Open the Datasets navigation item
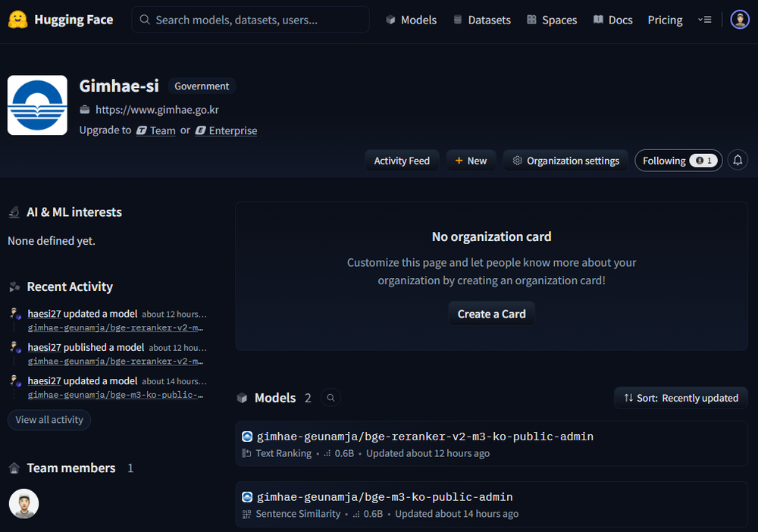 481,20
